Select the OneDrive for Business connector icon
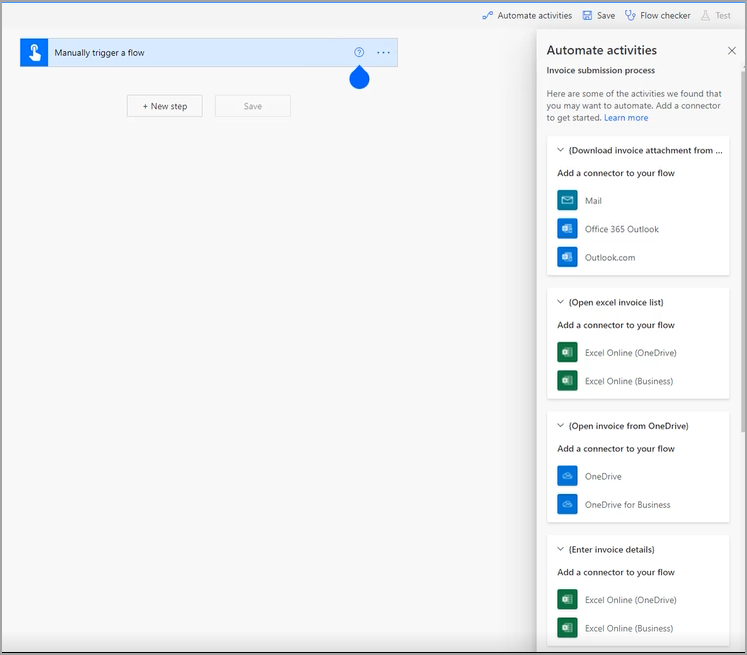 (x=567, y=504)
